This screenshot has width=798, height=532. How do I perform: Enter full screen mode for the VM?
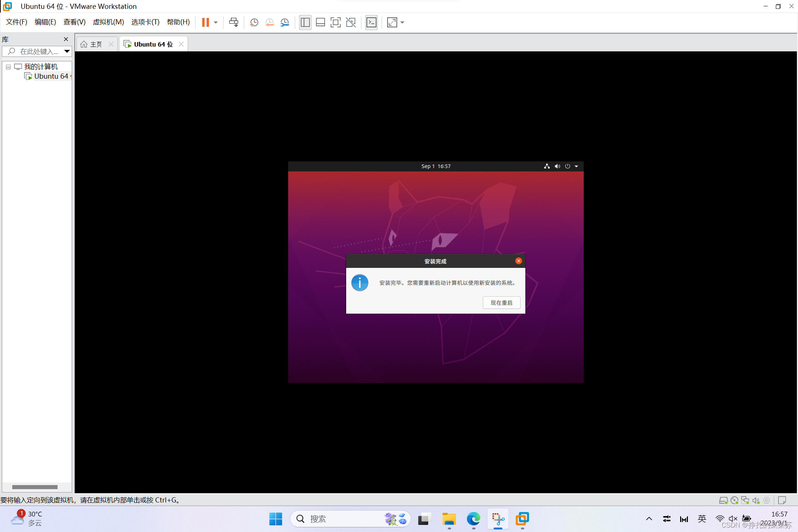(x=335, y=22)
